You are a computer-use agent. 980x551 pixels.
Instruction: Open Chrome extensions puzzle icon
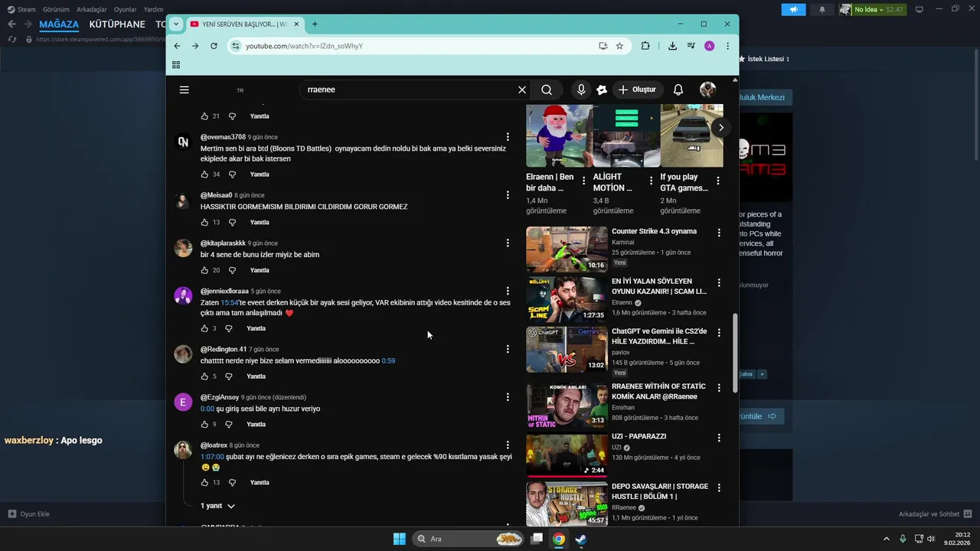tap(645, 46)
